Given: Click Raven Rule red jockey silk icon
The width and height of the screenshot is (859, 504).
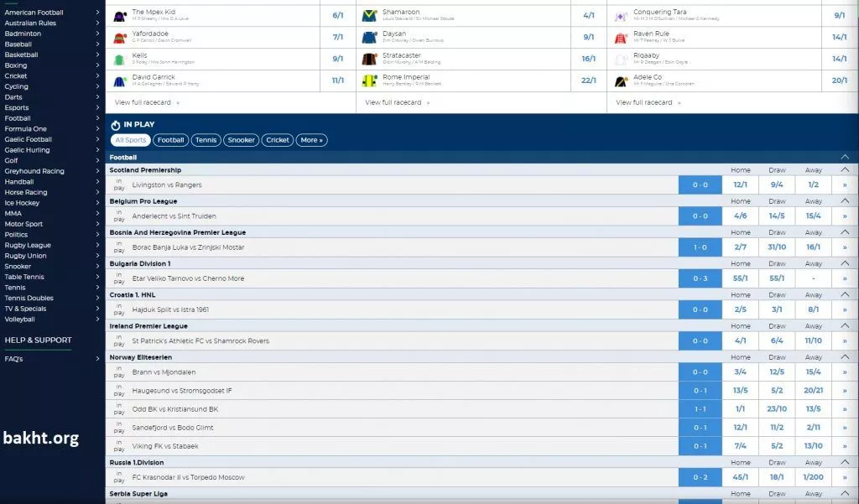Looking at the screenshot, I should pyautogui.click(x=621, y=38).
